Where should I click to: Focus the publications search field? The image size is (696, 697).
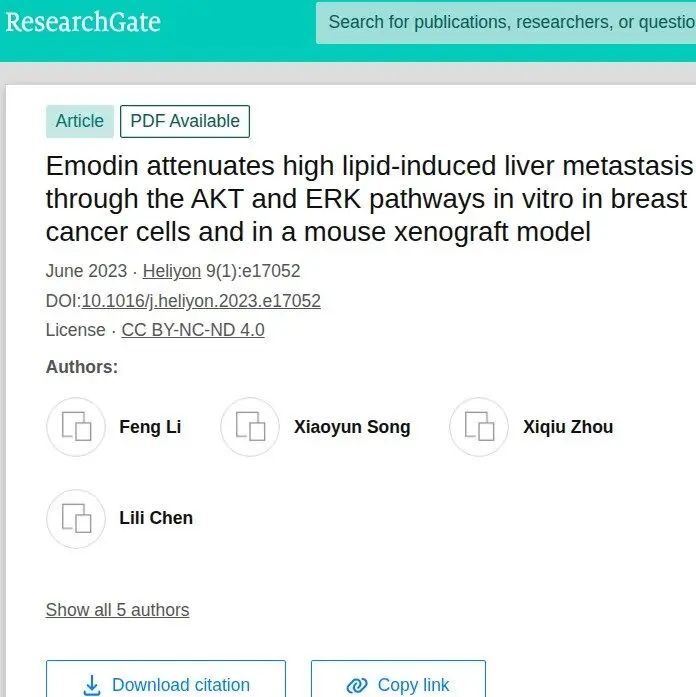coord(506,23)
